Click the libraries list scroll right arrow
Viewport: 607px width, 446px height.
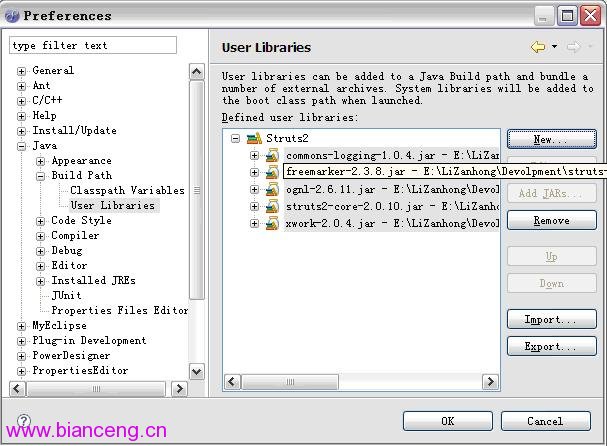pyautogui.click(x=490, y=382)
